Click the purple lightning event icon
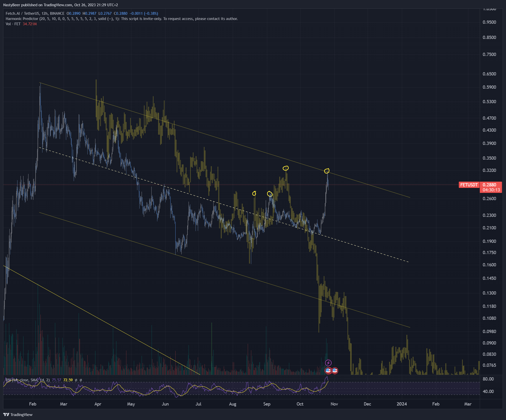 [328, 363]
